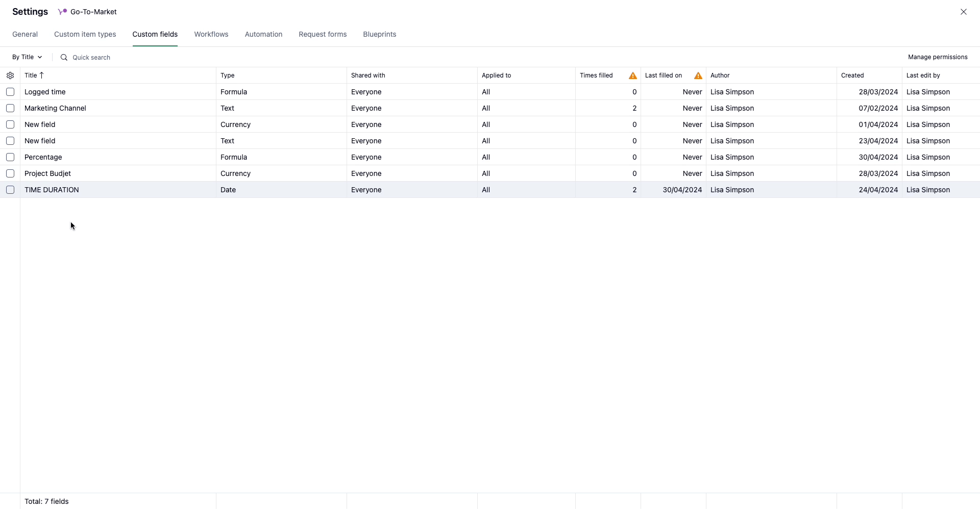Open the Project Budjet field
980x509 pixels.
pyautogui.click(x=48, y=173)
